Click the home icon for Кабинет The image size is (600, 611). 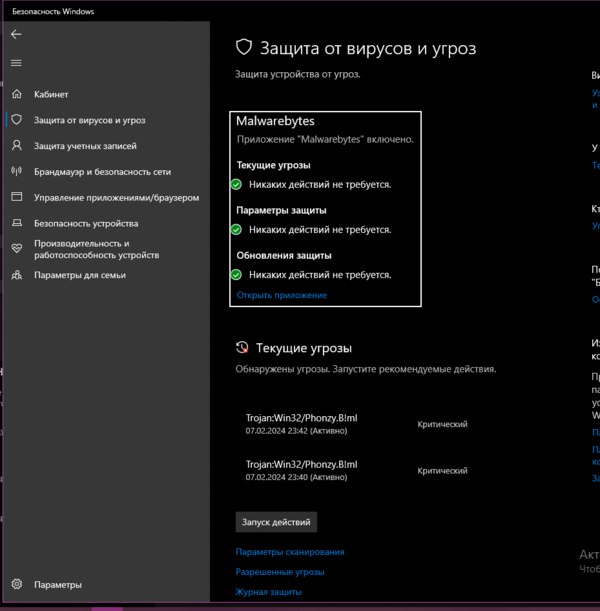coord(16,94)
